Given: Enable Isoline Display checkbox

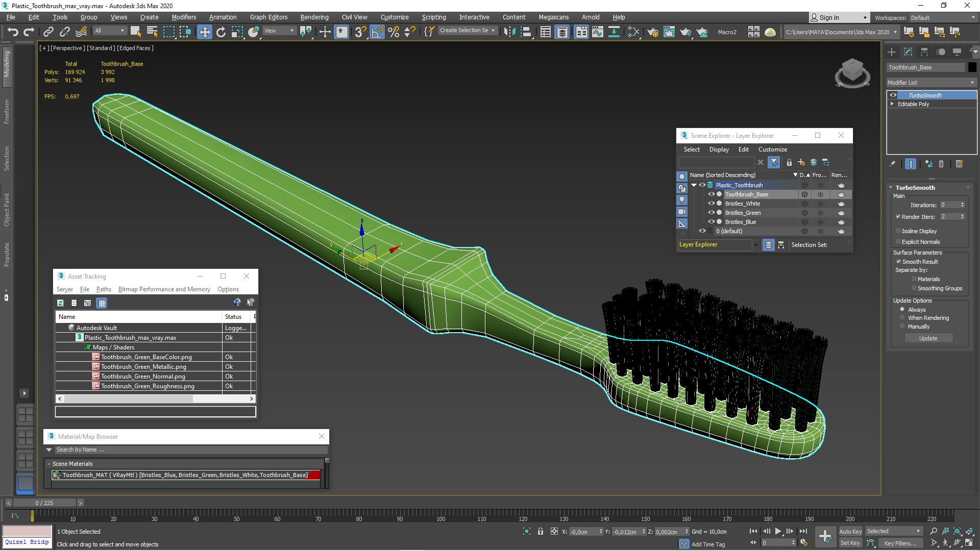Looking at the screenshot, I should coord(898,231).
